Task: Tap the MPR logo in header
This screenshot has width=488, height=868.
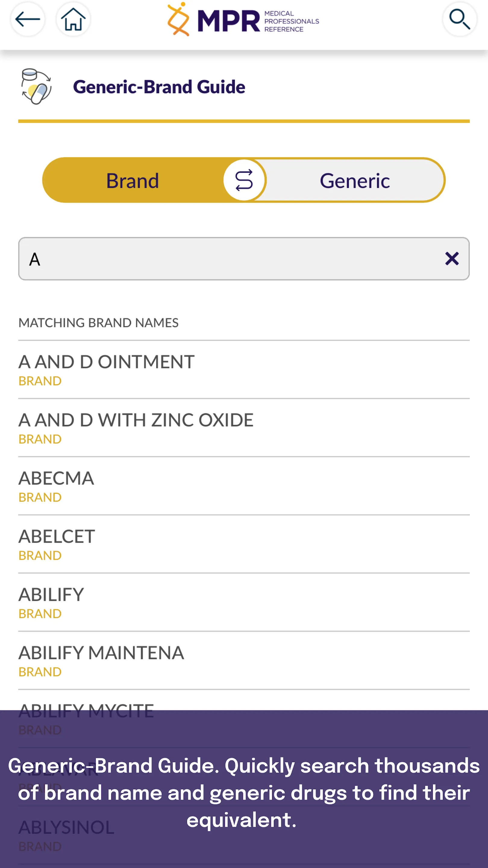Action: pos(243,20)
